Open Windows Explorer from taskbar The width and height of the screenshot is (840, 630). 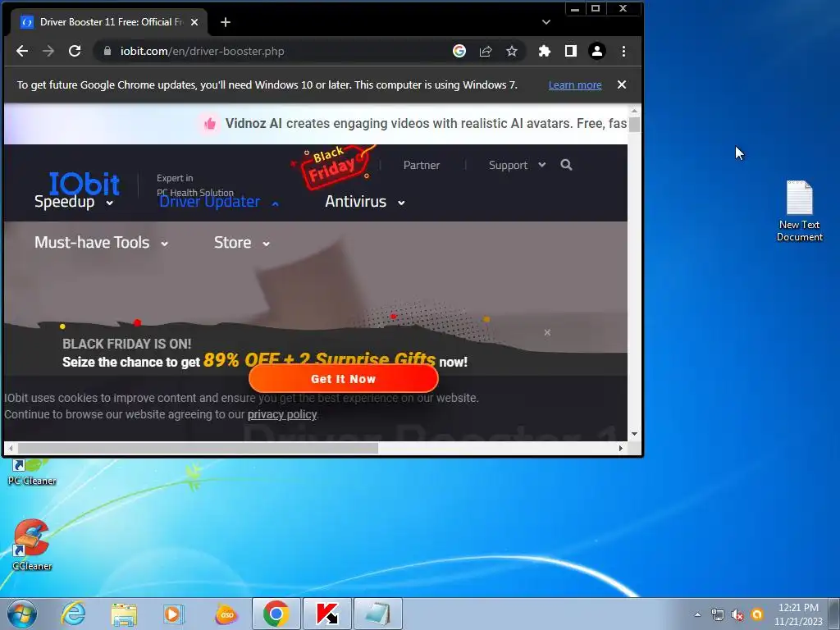[x=124, y=614]
